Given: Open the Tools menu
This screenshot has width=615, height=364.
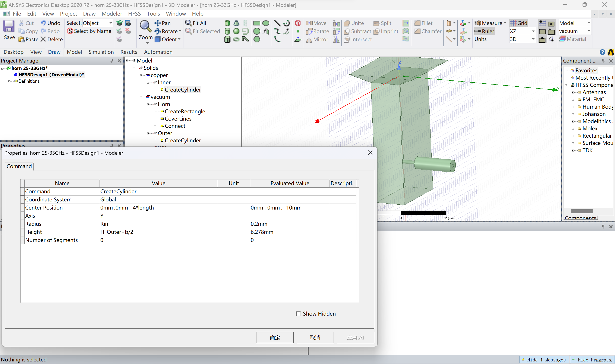Looking at the screenshot, I should [x=153, y=14].
